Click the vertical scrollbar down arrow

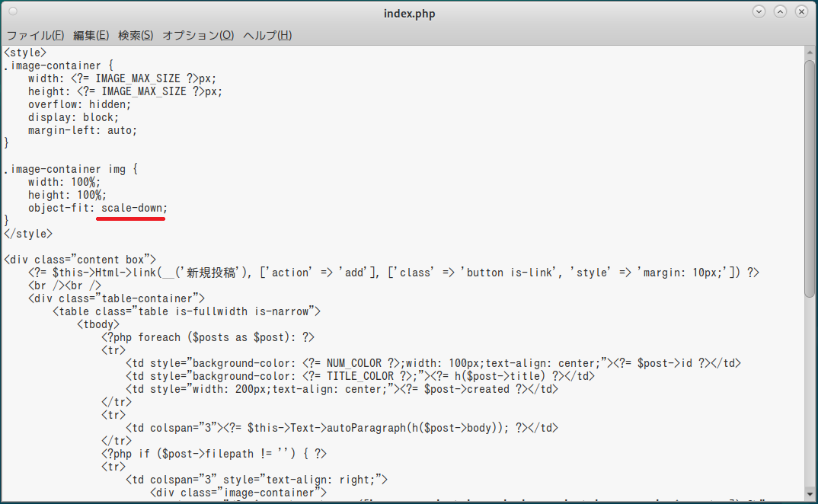(x=810, y=496)
